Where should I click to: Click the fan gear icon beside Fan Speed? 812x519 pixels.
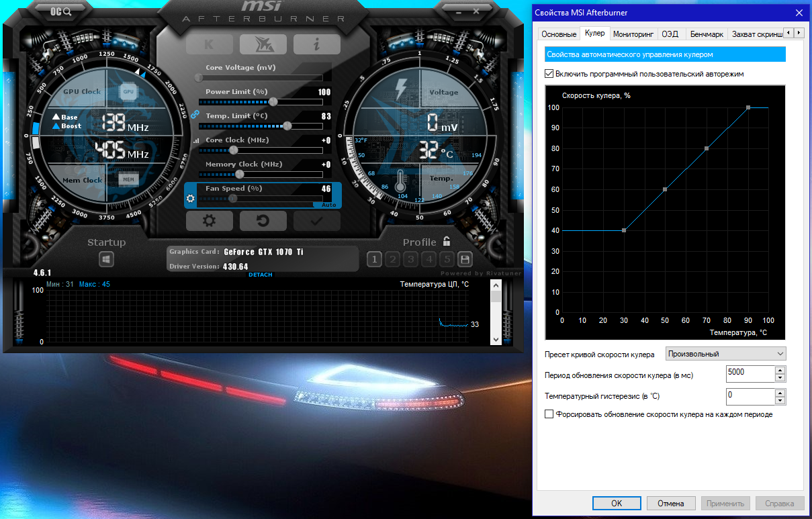(190, 198)
